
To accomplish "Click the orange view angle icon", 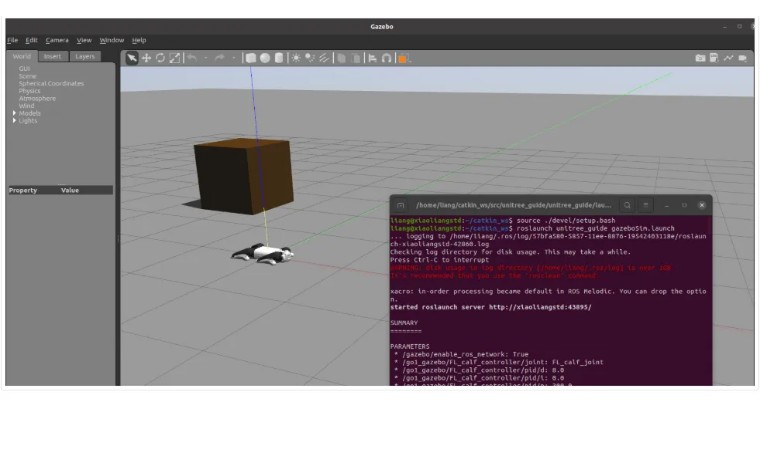I will tap(403, 58).
